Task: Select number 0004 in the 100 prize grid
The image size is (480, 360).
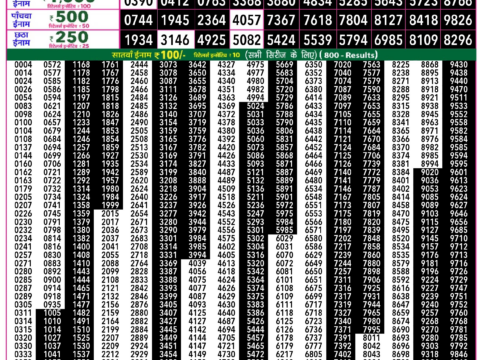Action: pyautogui.click(x=23, y=64)
